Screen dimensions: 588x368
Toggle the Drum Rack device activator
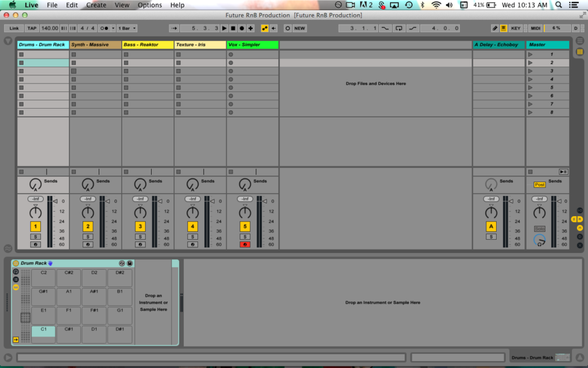[x=16, y=263]
